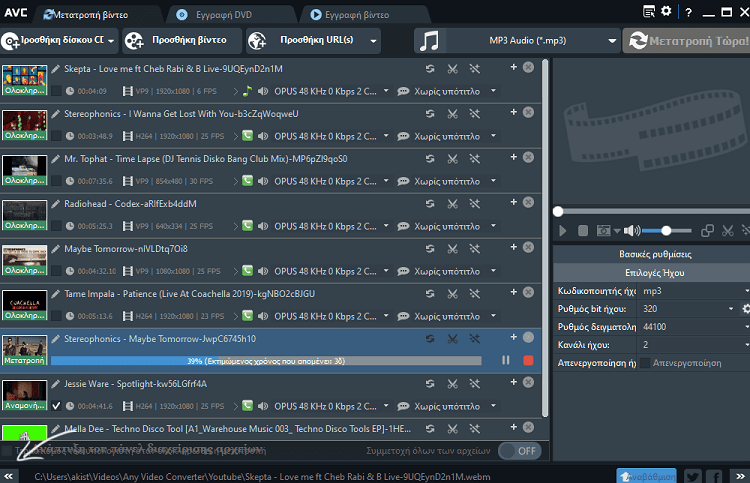This screenshot has width=750, height=483.
Task: Tick the checkbox for Tame Impala Patience
Action: 56,316
